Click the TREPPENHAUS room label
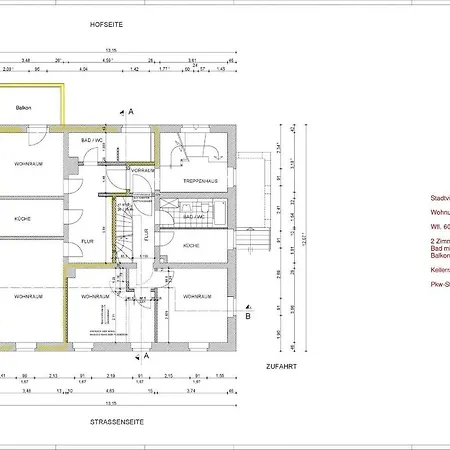Image resolution: width=450 pixels, height=450 pixels. 201,181
